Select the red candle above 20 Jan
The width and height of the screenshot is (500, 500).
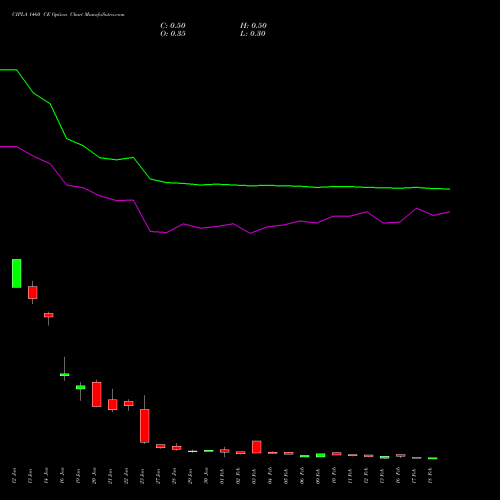(97, 394)
